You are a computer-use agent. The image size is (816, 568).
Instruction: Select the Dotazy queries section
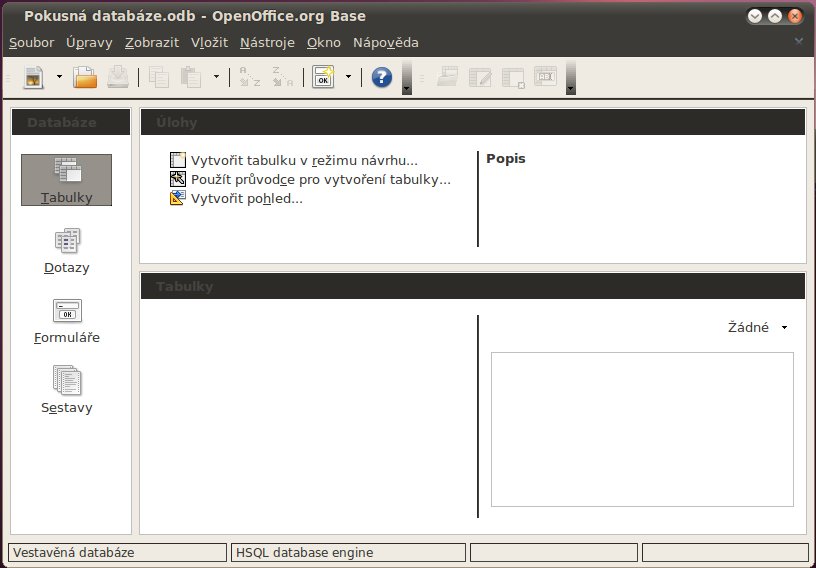click(67, 251)
